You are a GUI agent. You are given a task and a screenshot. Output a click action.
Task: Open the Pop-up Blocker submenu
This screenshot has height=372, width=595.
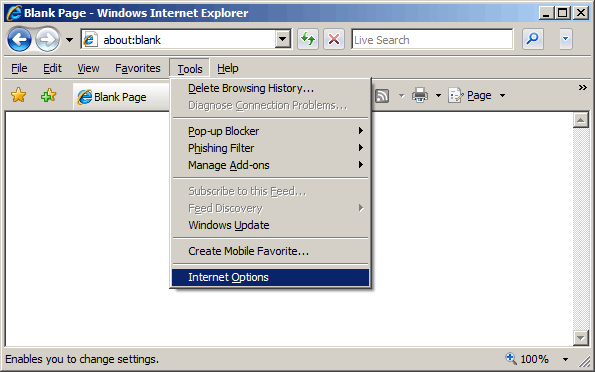[x=270, y=131]
